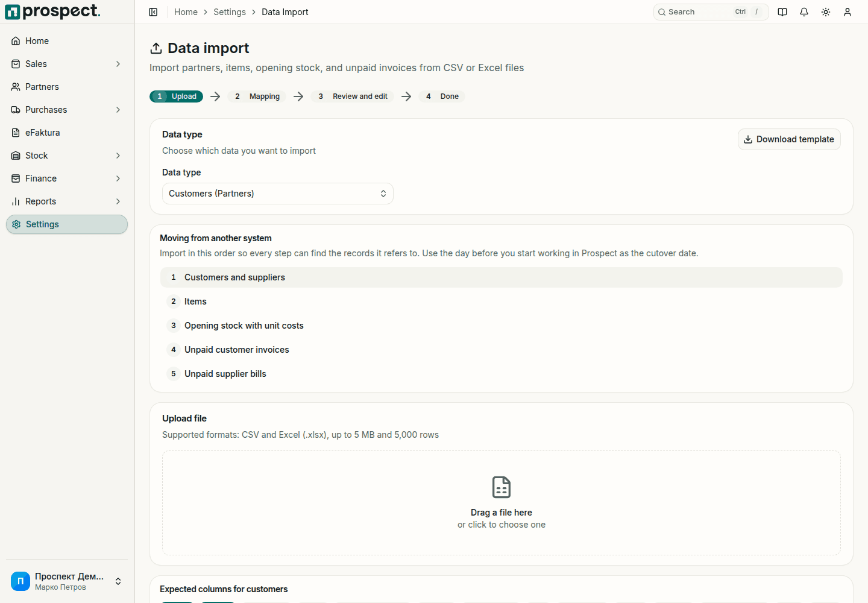Select the 'Items' import step row
The image size is (868, 603).
[502, 301]
